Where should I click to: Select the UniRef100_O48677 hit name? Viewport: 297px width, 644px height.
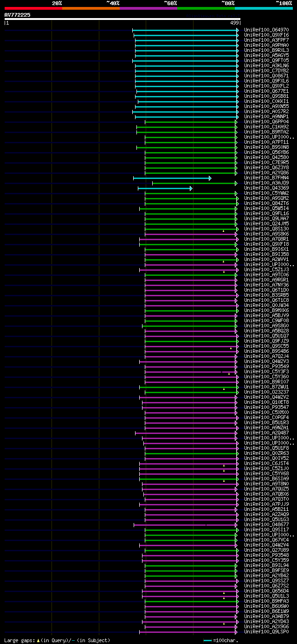[x=266, y=525]
